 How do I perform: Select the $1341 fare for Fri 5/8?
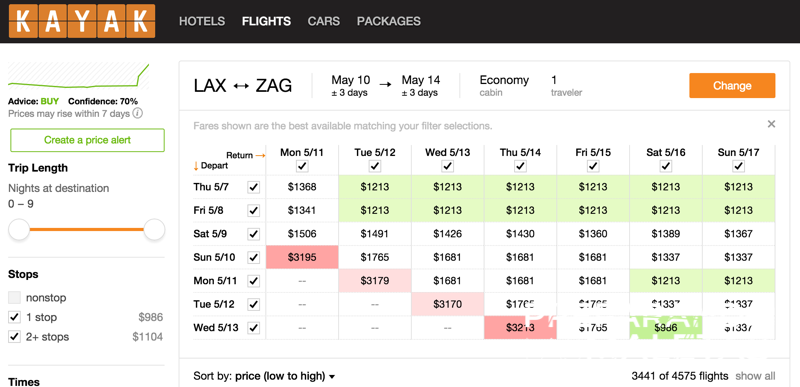(x=302, y=210)
